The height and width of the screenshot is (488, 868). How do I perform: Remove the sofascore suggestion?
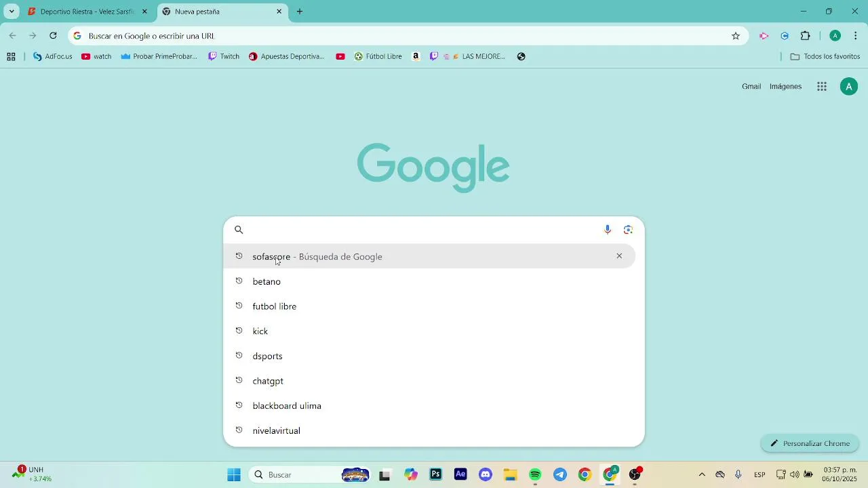pos(619,256)
